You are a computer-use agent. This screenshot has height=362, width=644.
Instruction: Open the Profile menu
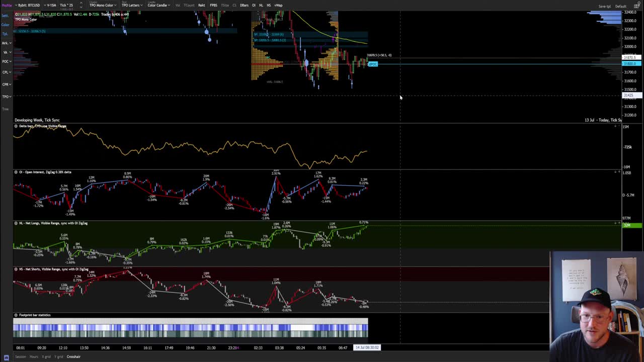point(7,5)
